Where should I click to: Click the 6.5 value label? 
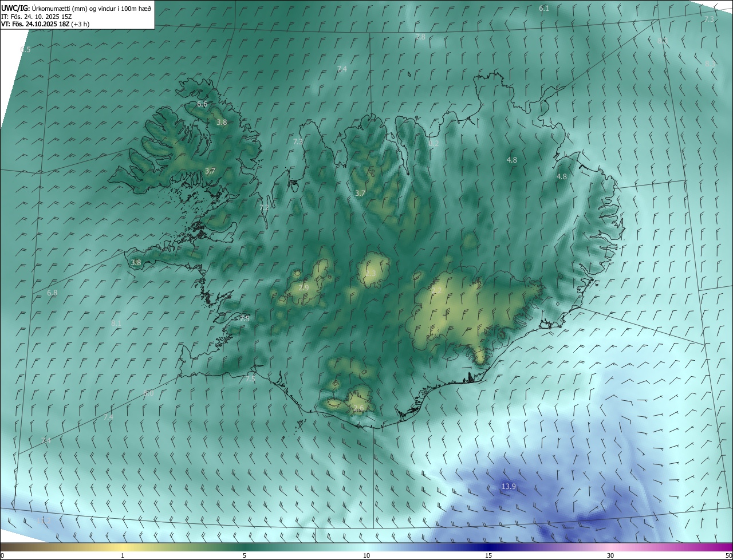26,50
